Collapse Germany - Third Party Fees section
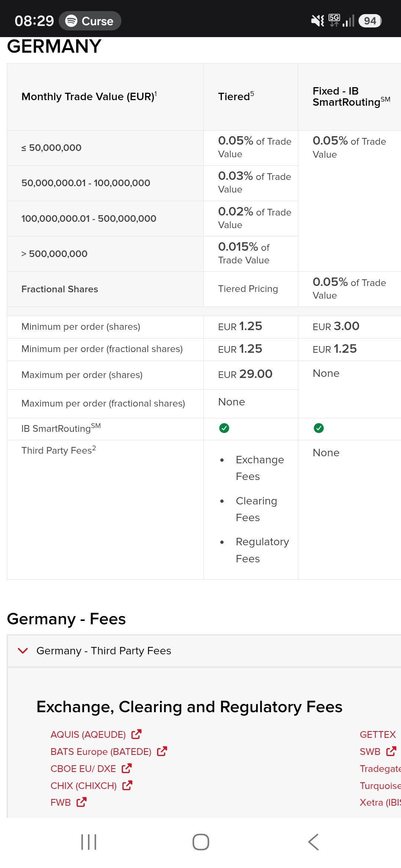Viewport: 401px width, 868px height. point(204,651)
